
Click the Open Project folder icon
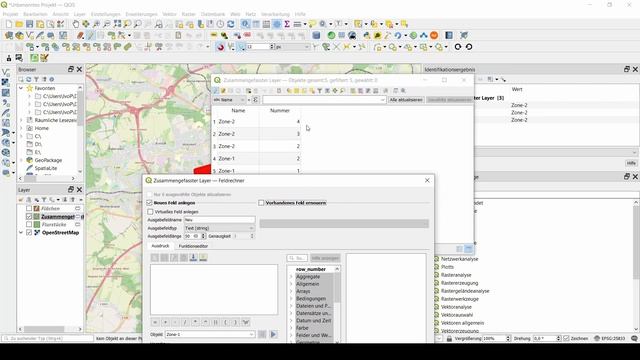click(x=19, y=24)
